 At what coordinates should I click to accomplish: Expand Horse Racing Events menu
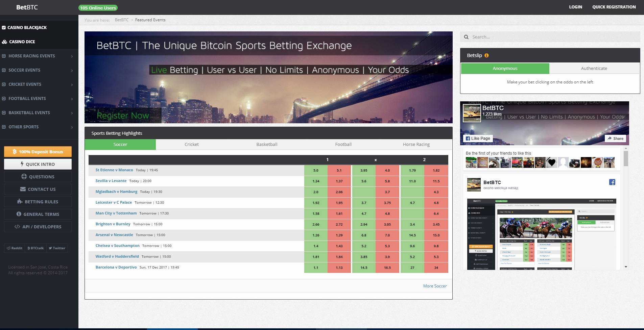(39, 56)
